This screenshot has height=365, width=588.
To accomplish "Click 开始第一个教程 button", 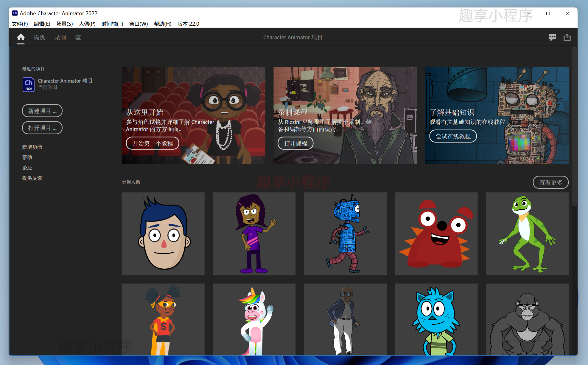I will (153, 143).
